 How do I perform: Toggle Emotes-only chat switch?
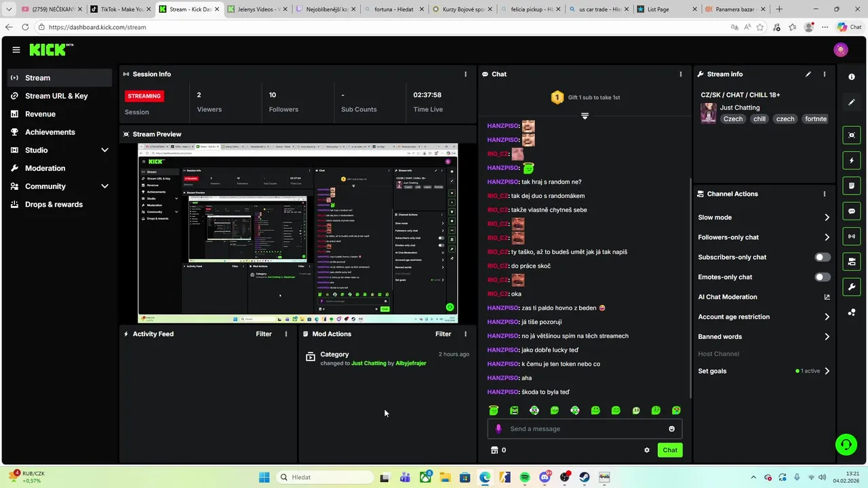point(823,277)
